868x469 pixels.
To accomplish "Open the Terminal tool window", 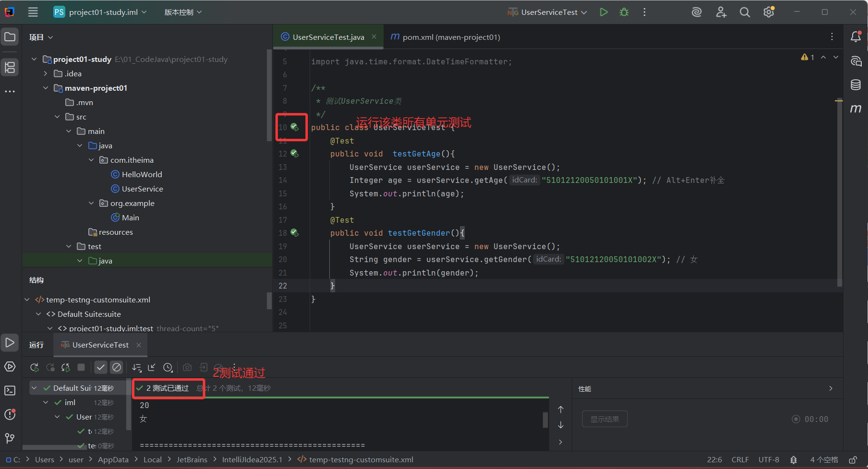I will click(x=10, y=390).
